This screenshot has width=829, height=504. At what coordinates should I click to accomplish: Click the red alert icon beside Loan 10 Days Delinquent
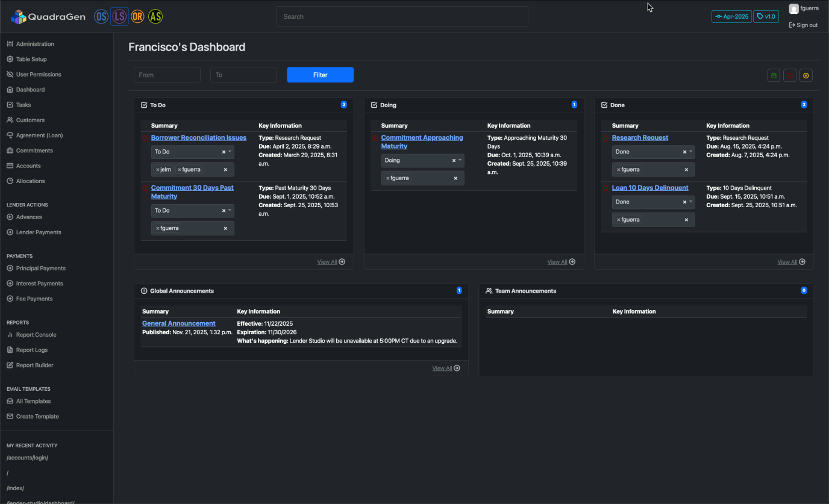pos(606,188)
